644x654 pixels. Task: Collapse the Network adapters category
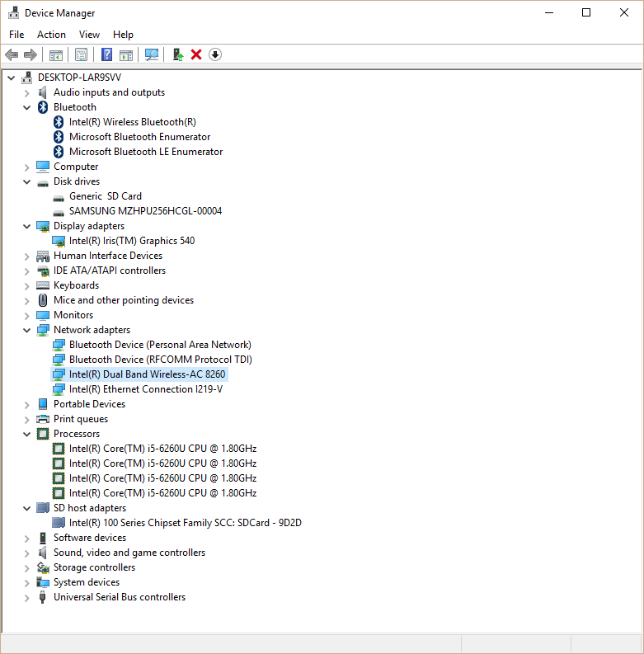[26, 331]
